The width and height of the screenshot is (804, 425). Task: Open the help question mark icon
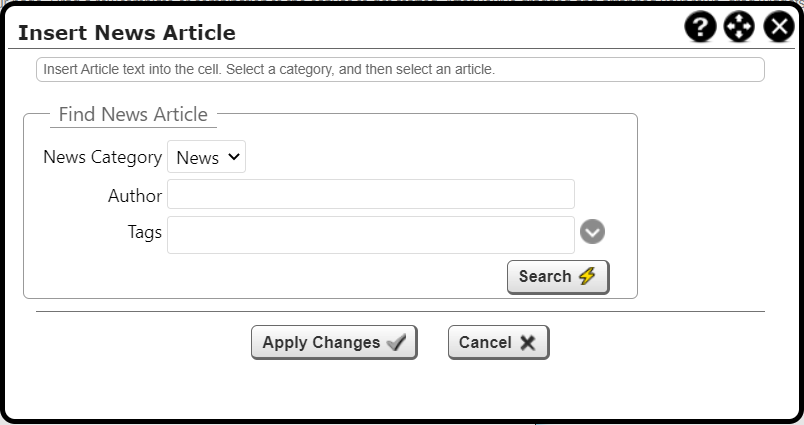click(x=701, y=27)
